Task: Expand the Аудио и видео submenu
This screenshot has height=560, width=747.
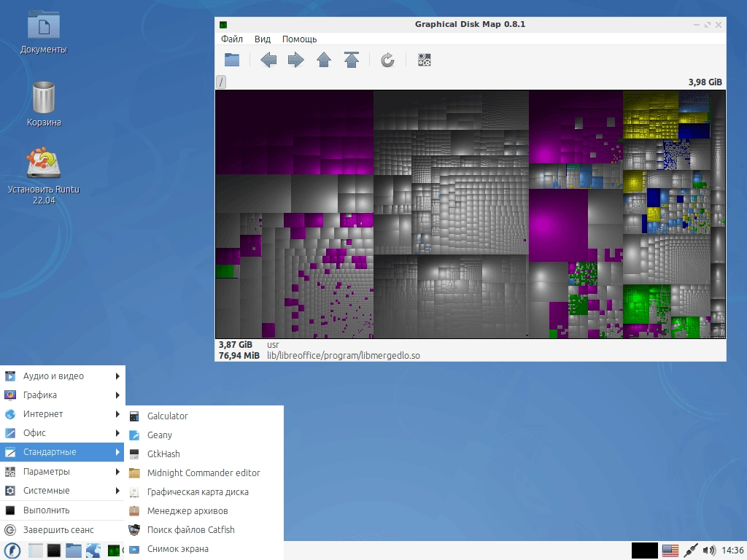Action: 62,376
